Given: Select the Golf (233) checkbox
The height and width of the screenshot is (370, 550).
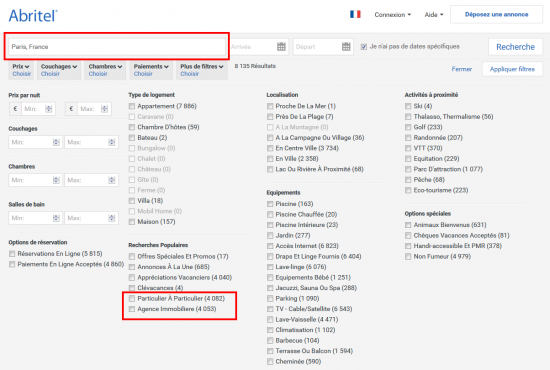Looking at the screenshot, I should (408, 127).
